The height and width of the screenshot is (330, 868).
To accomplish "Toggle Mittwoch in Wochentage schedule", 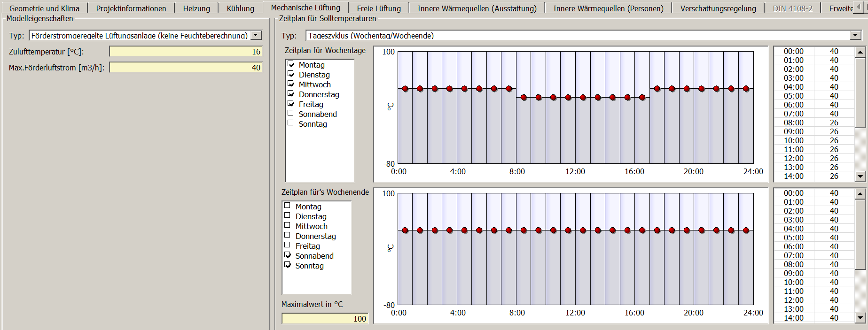I will click(x=291, y=84).
